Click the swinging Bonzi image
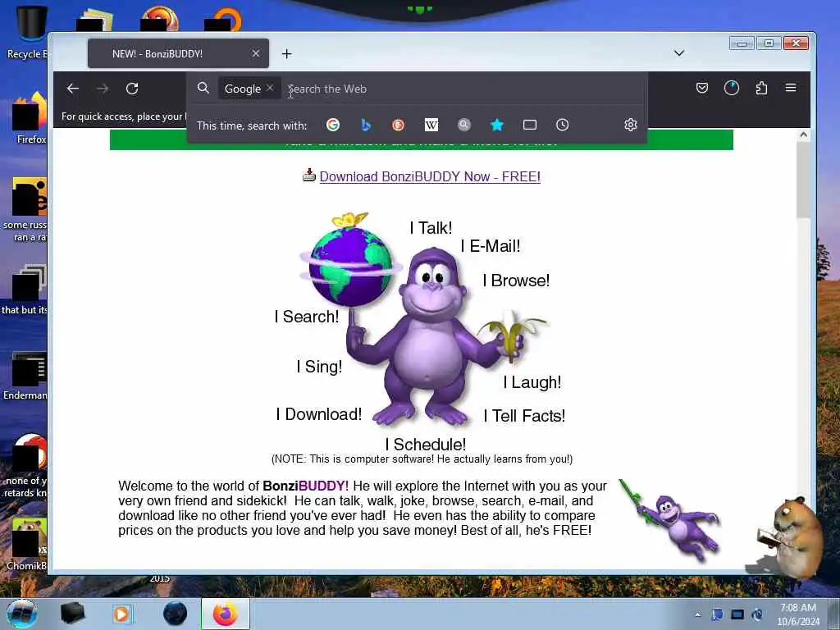840x630 pixels. pyautogui.click(x=671, y=521)
